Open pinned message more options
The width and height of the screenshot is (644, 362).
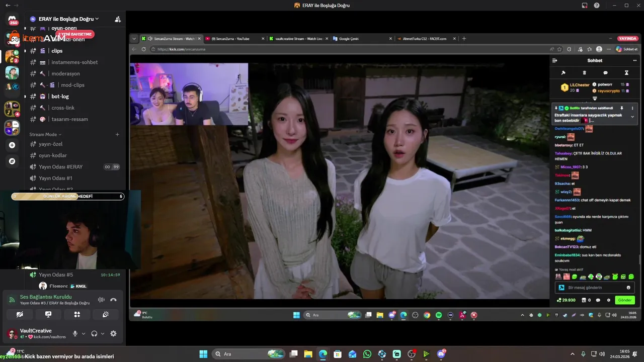[x=632, y=108]
